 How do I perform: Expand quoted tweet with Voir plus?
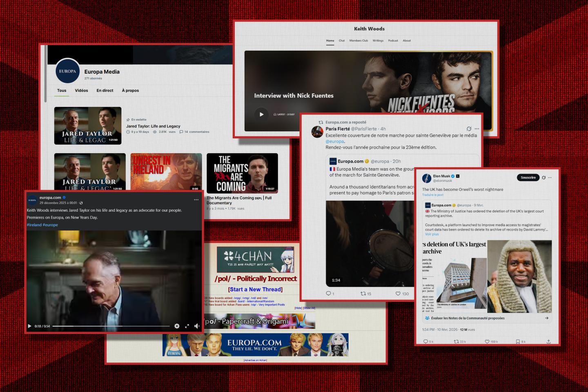[432, 234]
